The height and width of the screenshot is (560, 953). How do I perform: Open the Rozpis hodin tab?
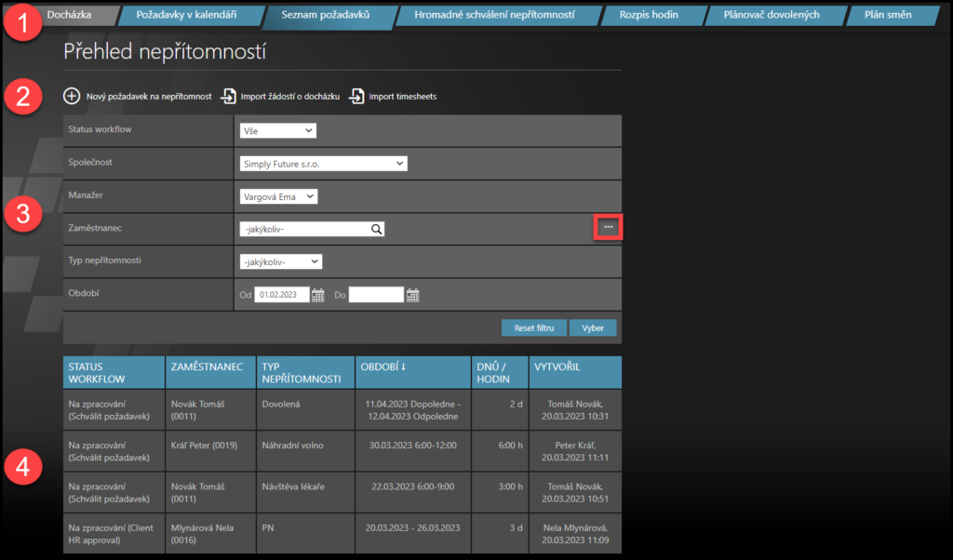pyautogui.click(x=648, y=15)
